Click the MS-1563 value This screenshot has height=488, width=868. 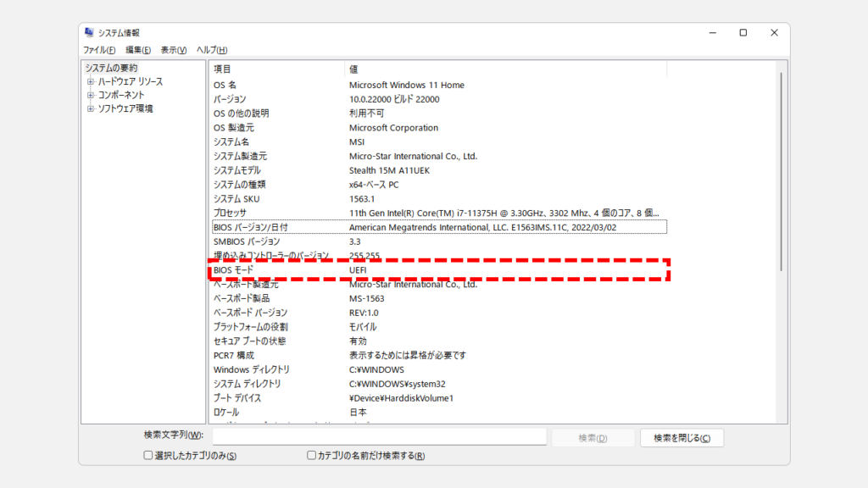(x=366, y=299)
